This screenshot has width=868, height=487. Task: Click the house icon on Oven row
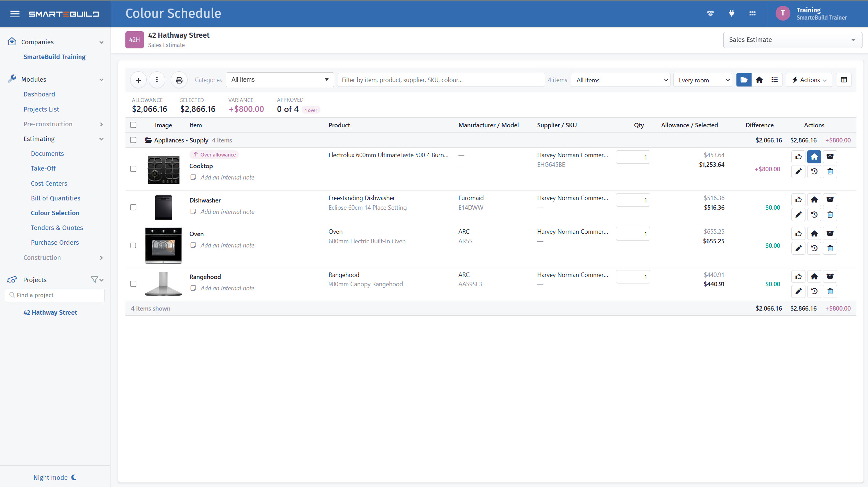814,234
